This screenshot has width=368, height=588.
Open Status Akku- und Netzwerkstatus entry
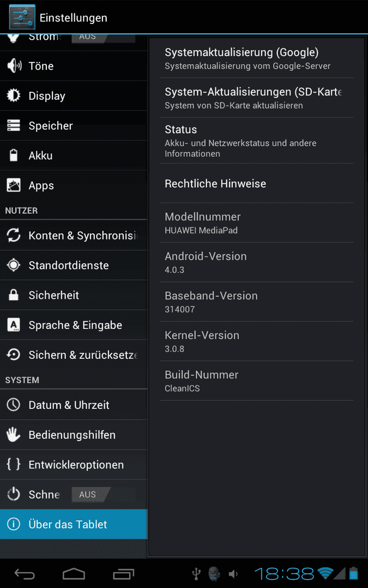point(256,140)
